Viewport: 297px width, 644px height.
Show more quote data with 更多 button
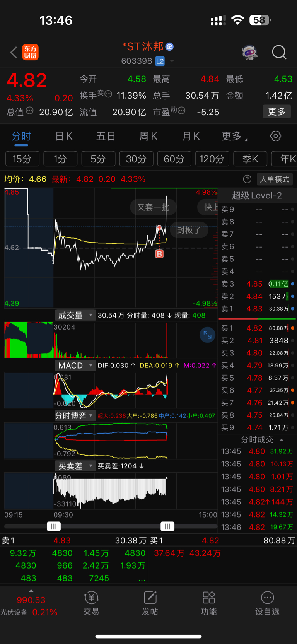click(277, 112)
